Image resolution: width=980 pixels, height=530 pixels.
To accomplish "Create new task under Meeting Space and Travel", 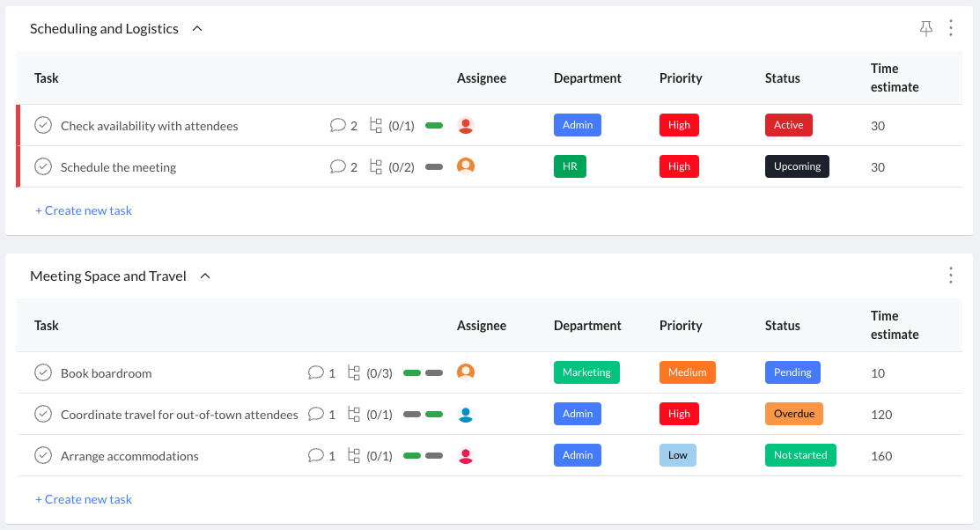I will [84, 500].
